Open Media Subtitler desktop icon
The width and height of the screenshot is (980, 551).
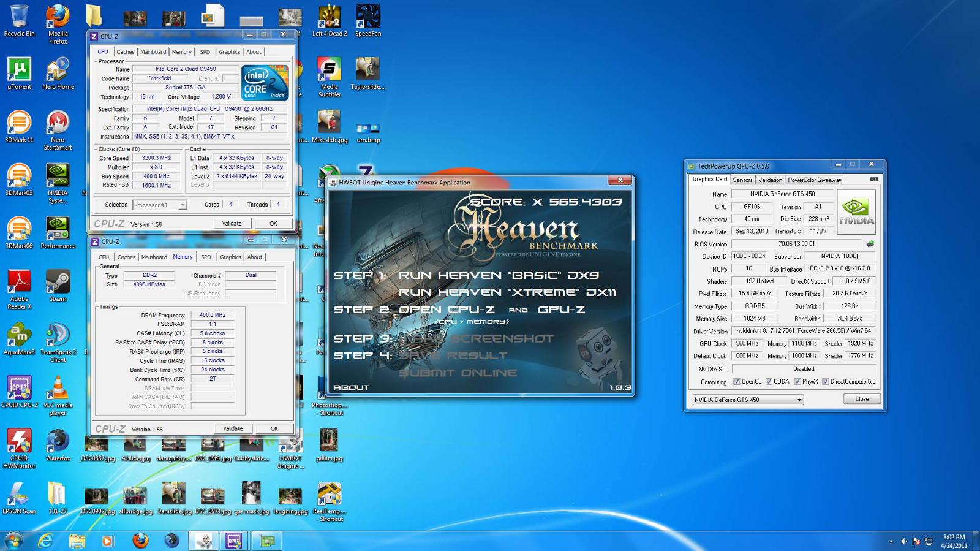(x=330, y=77)
